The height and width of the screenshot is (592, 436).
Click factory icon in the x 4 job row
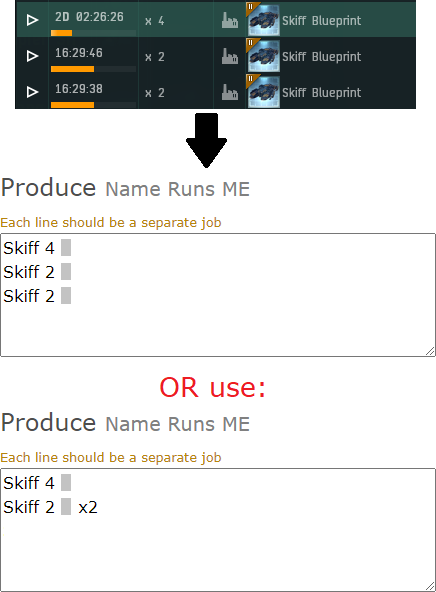230,20
